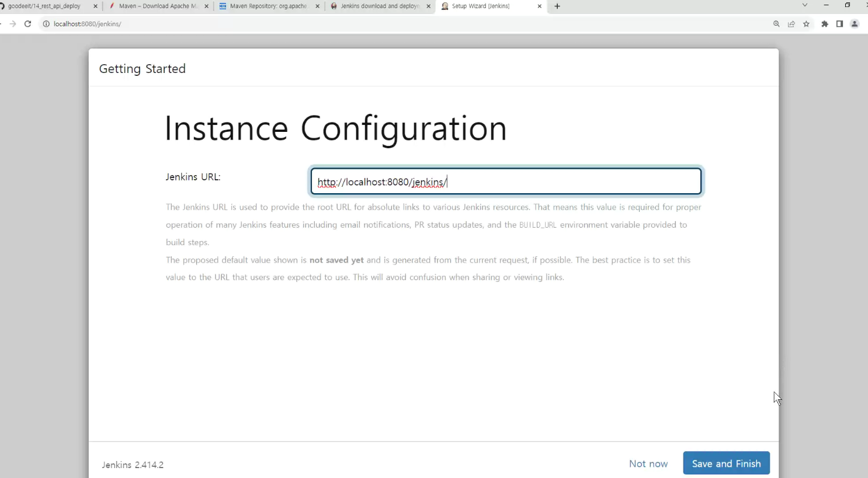868x478 pixels.
Task: Click the Maven feather favicon on Download tab
Action: tap(112, 6)
